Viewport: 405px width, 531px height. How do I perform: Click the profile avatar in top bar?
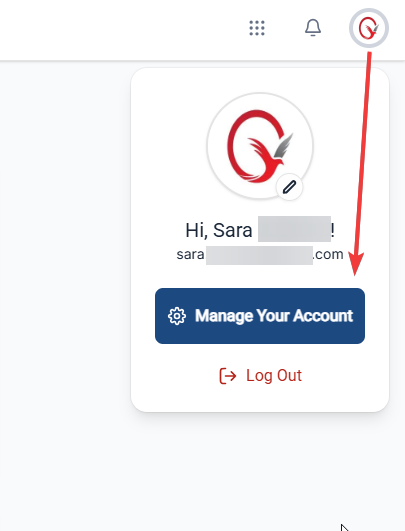[369, 28]
